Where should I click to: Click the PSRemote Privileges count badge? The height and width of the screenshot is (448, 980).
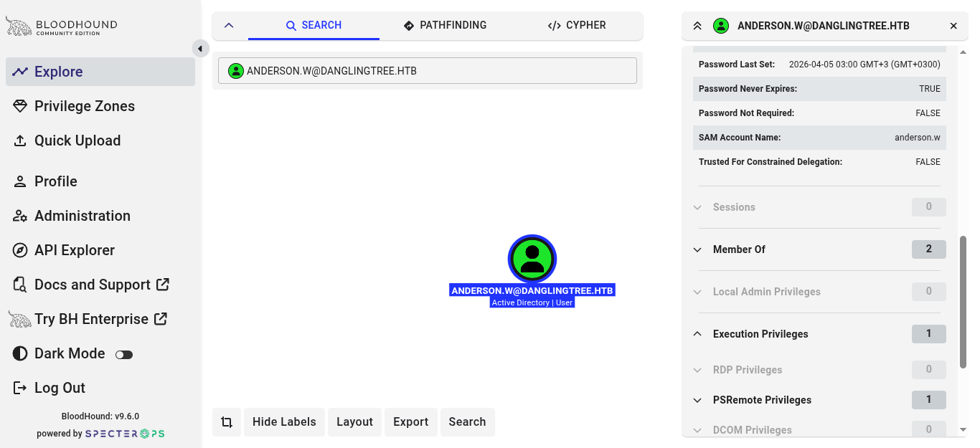[x=929, y=400]
